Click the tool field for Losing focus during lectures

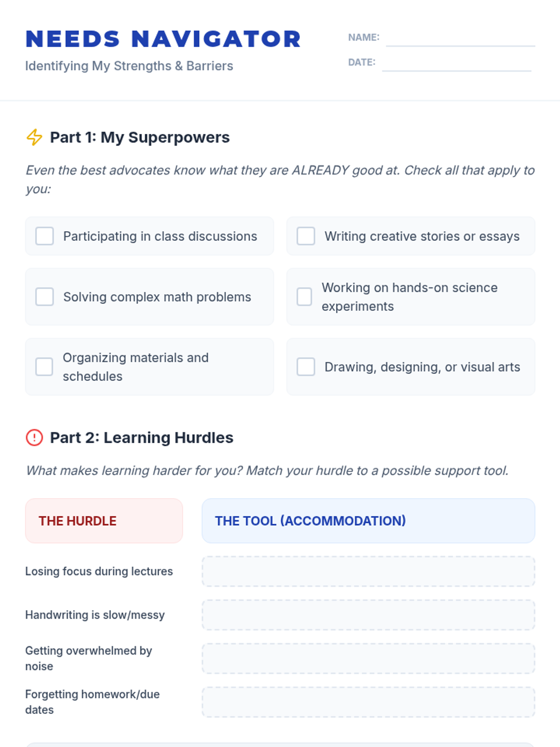click(x=369, y=571)
